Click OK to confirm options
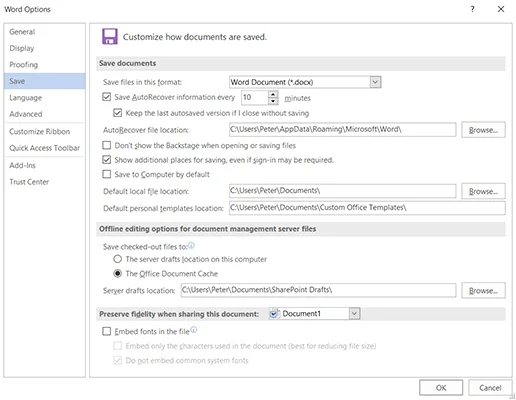This screenshot has width=516, height=400. [x=441, y=388]
